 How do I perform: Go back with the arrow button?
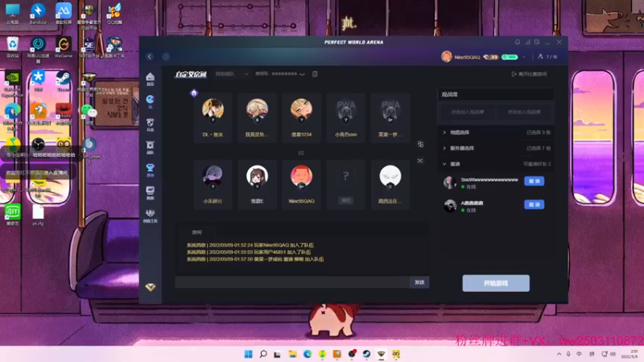coord(150,56)
